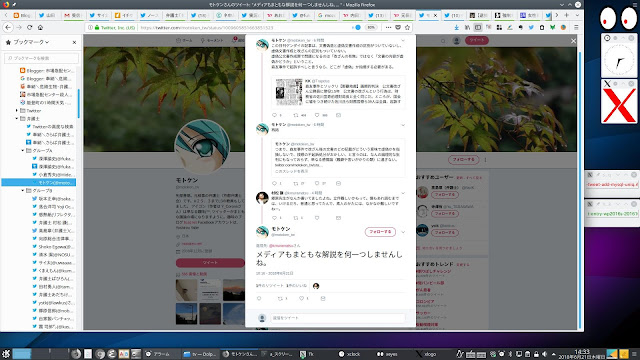Screen dimensions: 640x360
Task: Switch to the Gmail browser tab
Action: (x=73, y=15)
